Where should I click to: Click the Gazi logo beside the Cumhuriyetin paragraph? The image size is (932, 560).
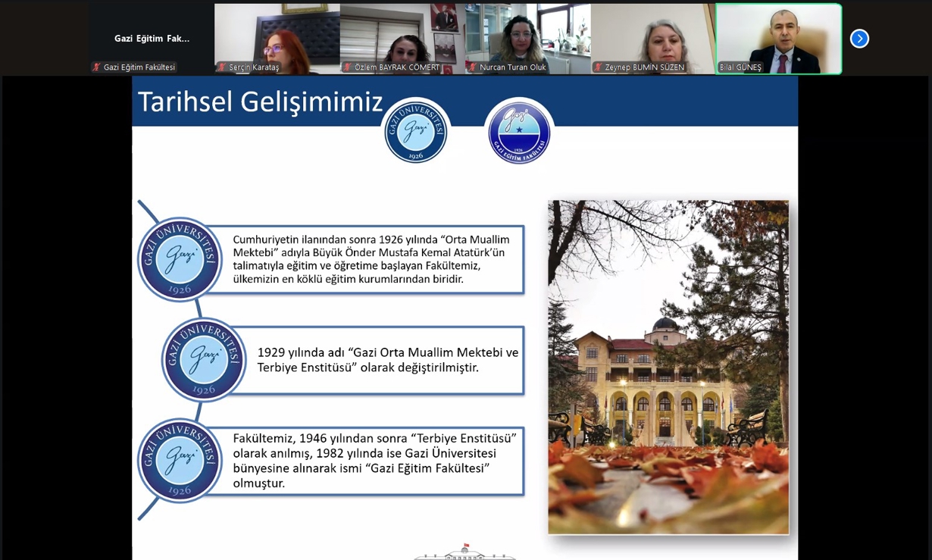(x=180, y=260)
